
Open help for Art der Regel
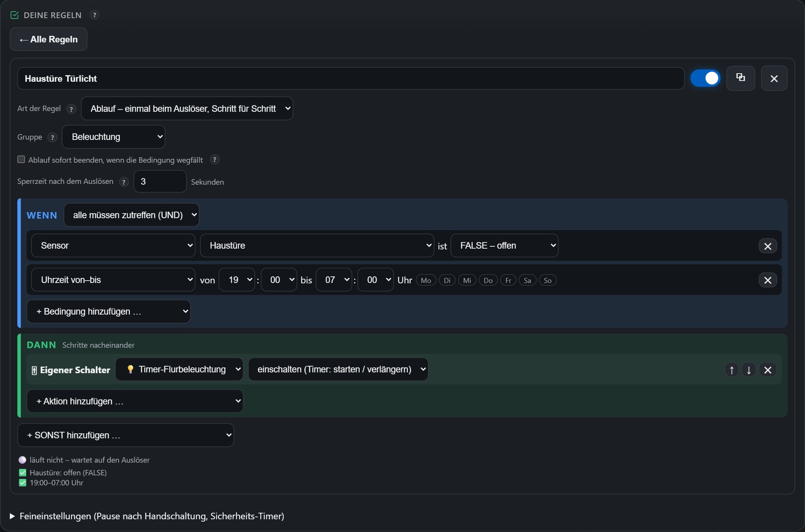pos(71,109)
